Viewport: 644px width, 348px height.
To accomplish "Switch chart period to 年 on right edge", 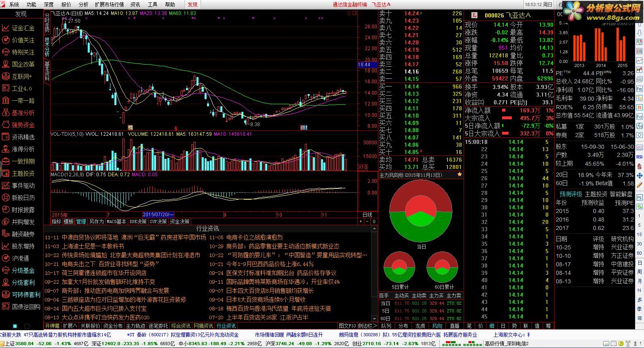I will (x=640, y=318).
